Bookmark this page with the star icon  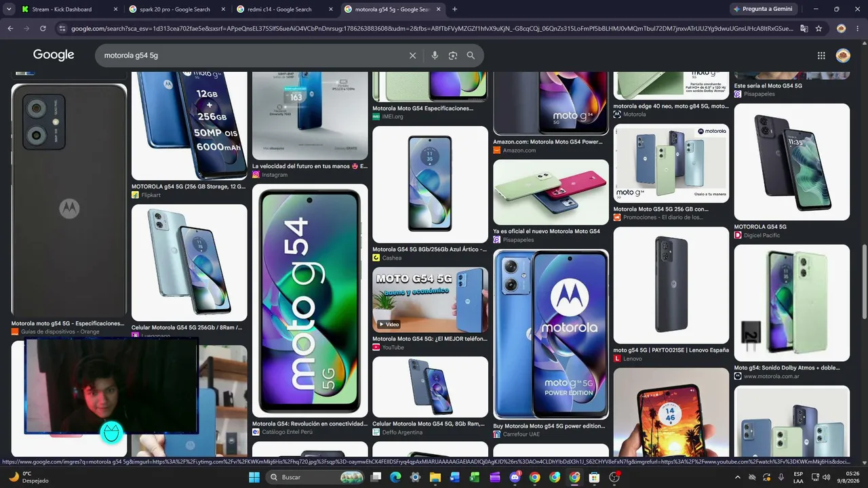(x=819, y=28)
